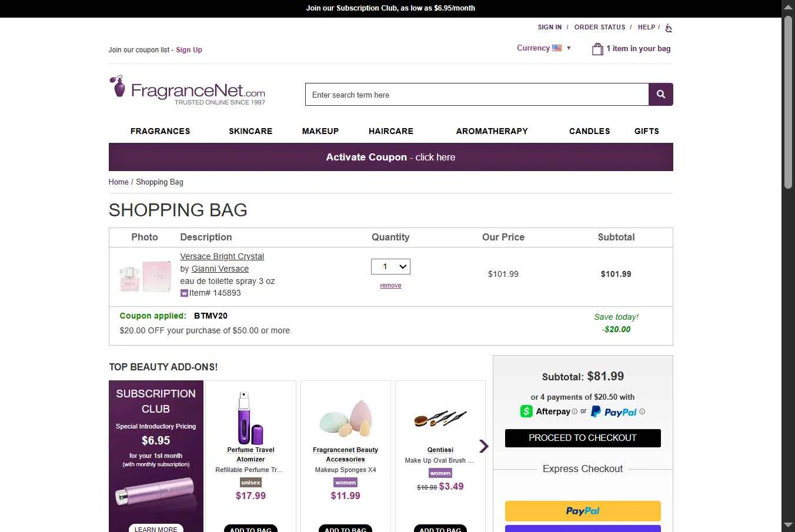Click the magnifying glass search button
The image size is (795, 532).
click(661, 95)
